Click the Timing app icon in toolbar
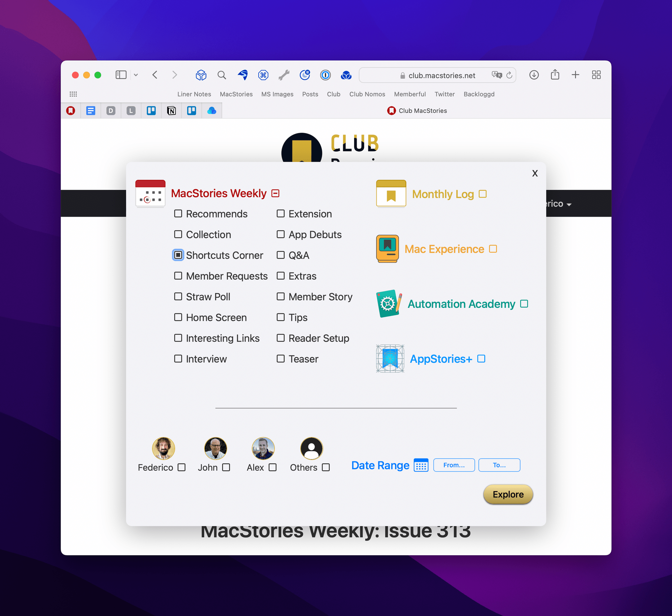This screenshot has height=616, width=672. coord(305,75)
